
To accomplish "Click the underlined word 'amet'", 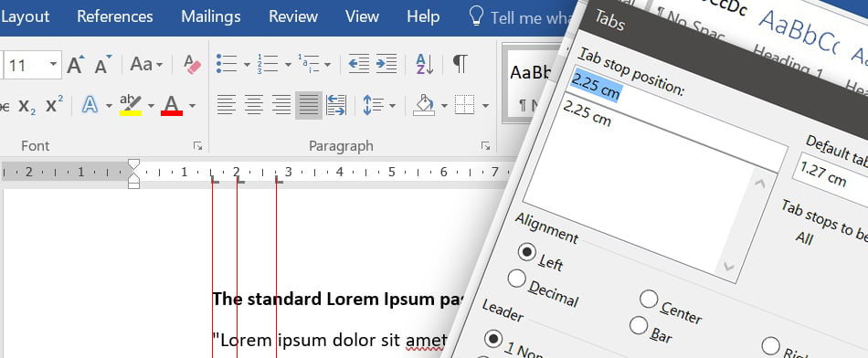I will click(x=426, y=340).
